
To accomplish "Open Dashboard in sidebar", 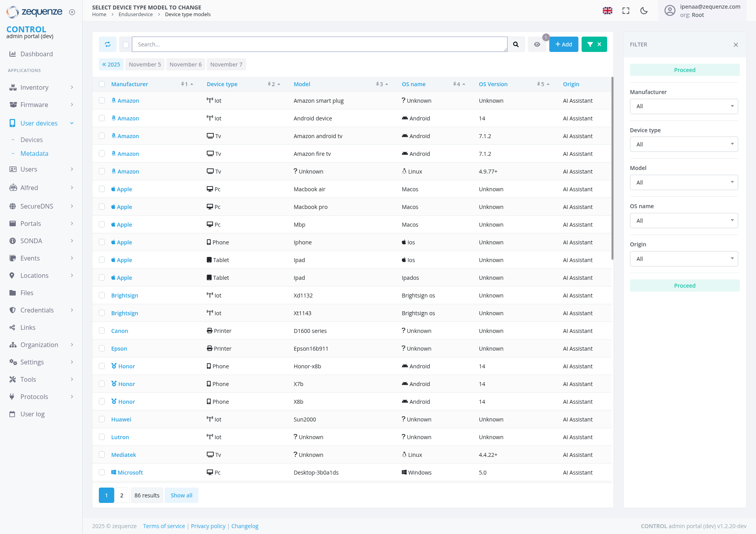I will coord(37,54).
